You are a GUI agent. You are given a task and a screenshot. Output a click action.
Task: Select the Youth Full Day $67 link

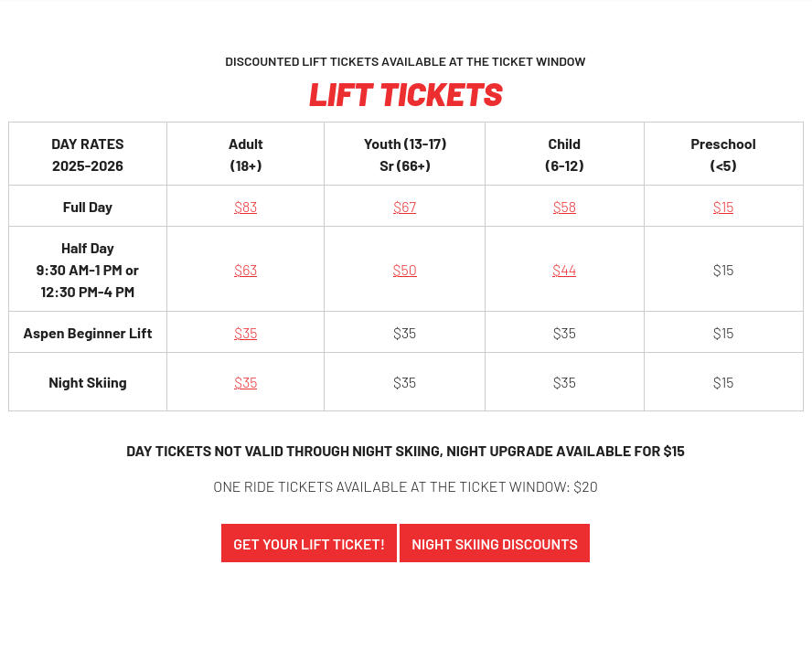point(404,208)
